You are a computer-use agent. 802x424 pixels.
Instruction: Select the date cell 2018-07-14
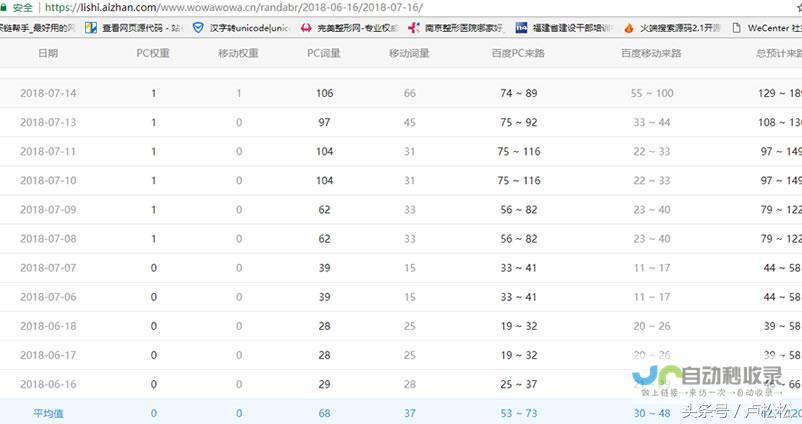click(48, 93)
